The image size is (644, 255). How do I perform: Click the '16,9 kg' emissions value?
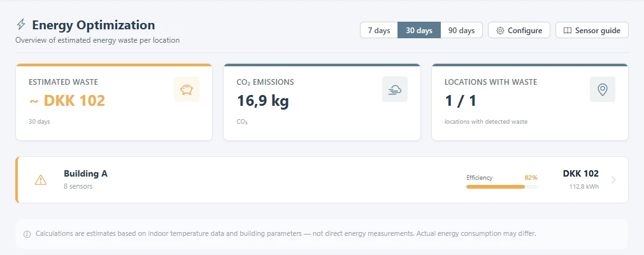[263, 100]
